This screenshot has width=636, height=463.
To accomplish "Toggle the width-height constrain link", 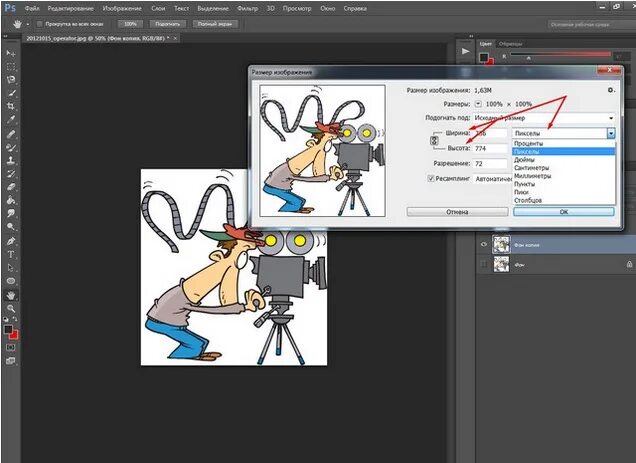I will pyautogui.click(x=434, y=141).
